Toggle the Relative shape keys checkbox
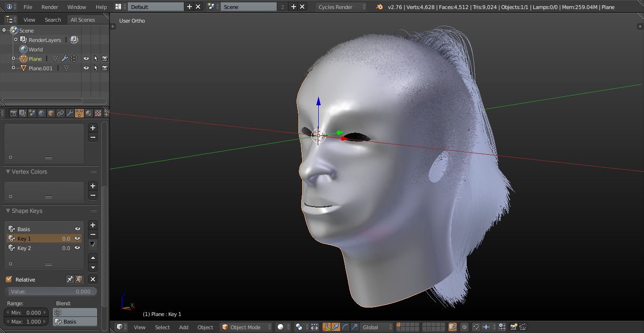 9,279
